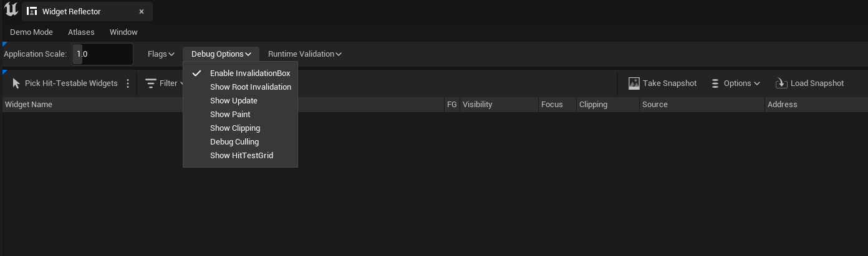The height and width of the screenshot is (256, 868).
Task: Open the Runtime Validation dropdown
Action: tap(304, 54)
